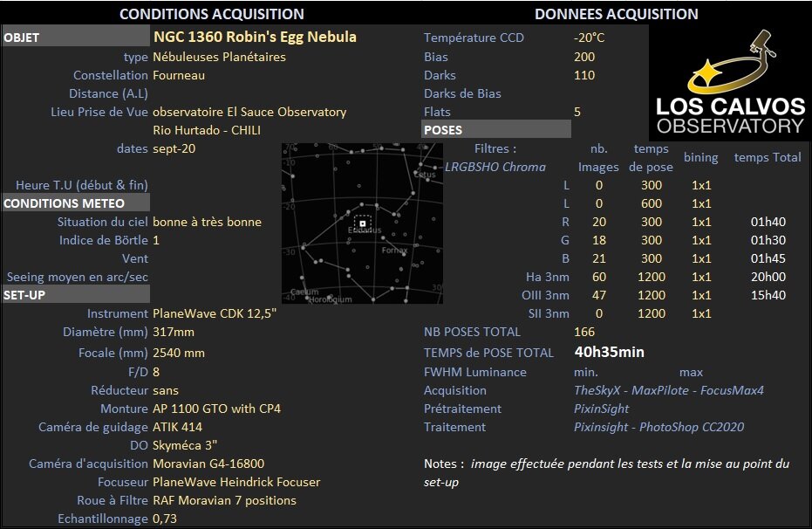Image resolution: width=812 pixels, height=529 pixels.
Task: Click the DO value Skyméca 3"
Action: click(x=185, y=445)
